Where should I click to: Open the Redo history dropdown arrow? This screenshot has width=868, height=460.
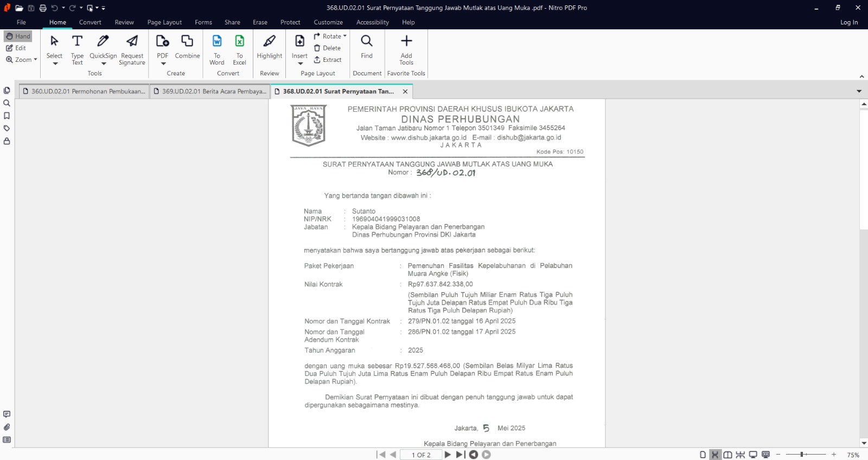click(81, 8)
